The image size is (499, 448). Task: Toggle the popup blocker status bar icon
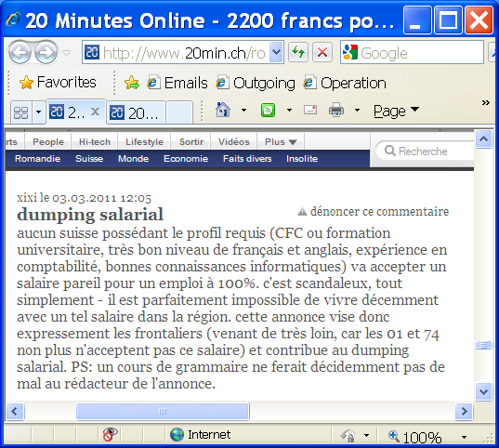point(110,434)
